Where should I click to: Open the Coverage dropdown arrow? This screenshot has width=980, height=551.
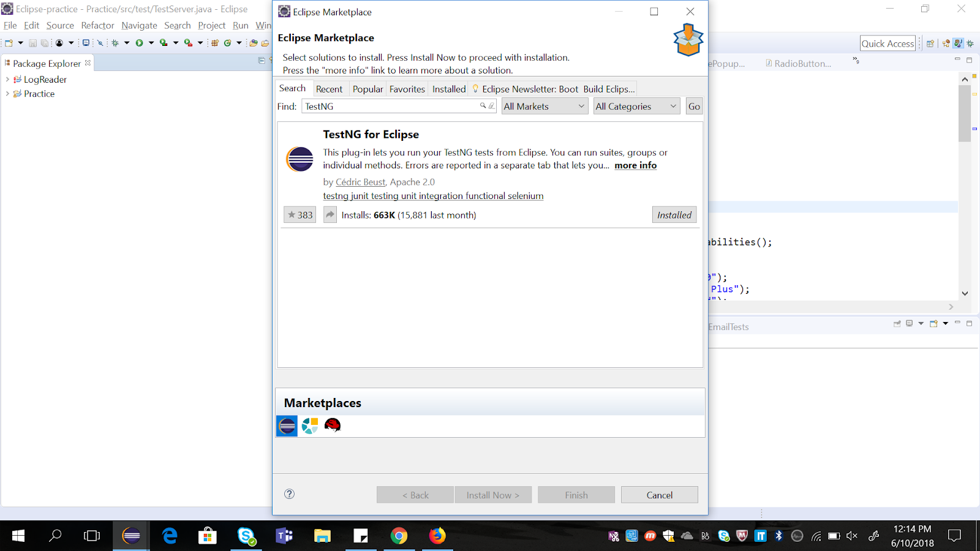pyautogui.click(x=176, y=43)
